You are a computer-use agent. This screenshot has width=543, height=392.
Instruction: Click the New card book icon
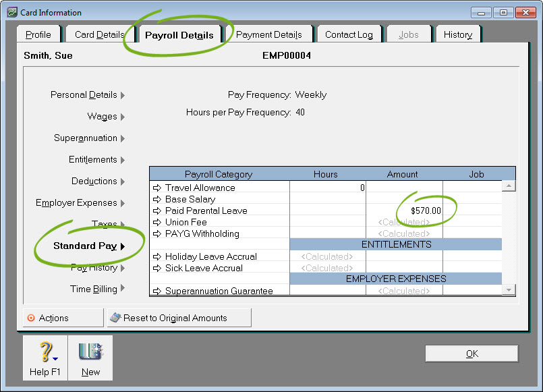click(90, 352)
